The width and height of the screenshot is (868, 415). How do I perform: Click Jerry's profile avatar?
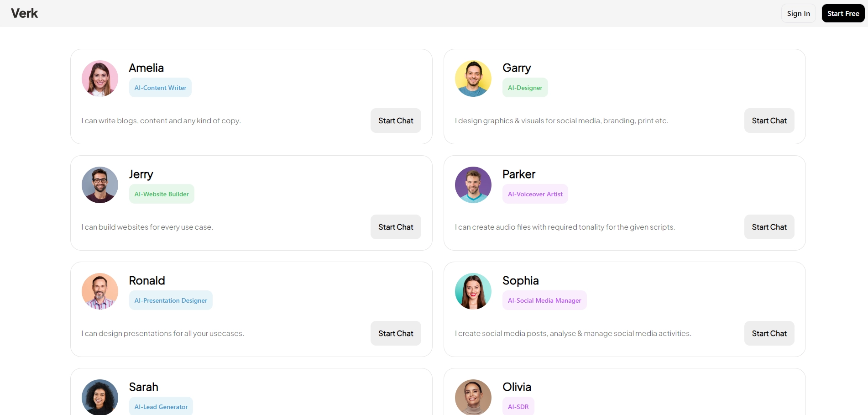point(100,185)
